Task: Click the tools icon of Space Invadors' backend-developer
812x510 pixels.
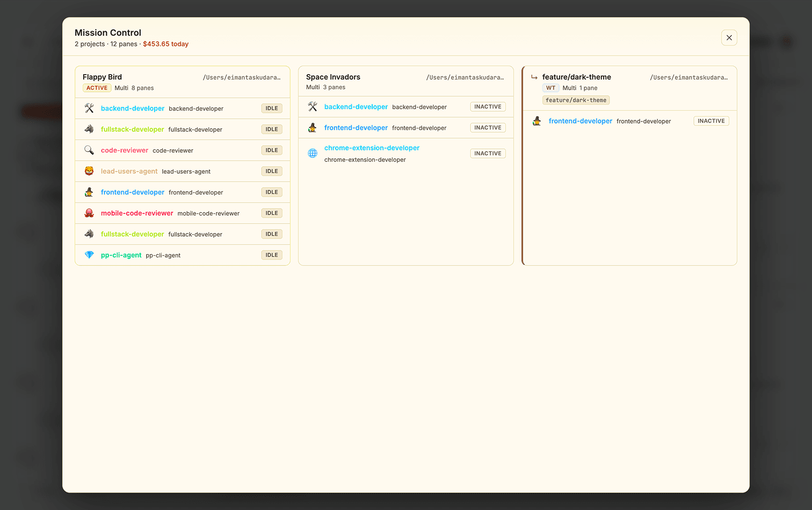Action: [313, 106]
